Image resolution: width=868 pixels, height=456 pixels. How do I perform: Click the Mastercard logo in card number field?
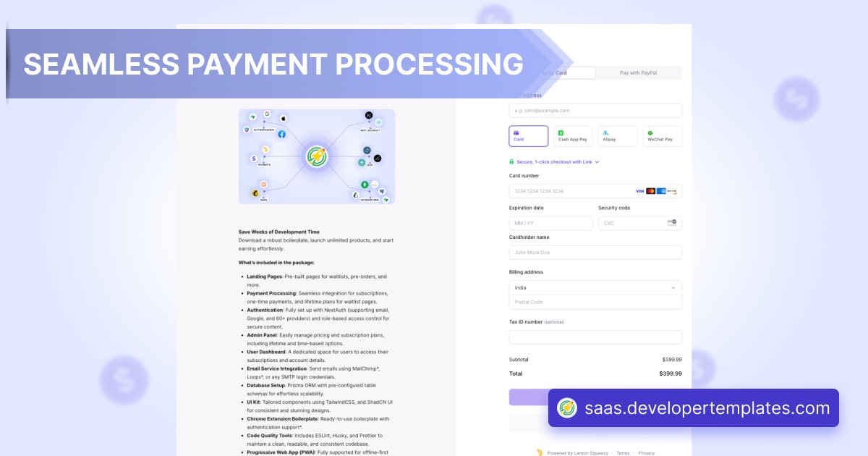click(650, 191)
